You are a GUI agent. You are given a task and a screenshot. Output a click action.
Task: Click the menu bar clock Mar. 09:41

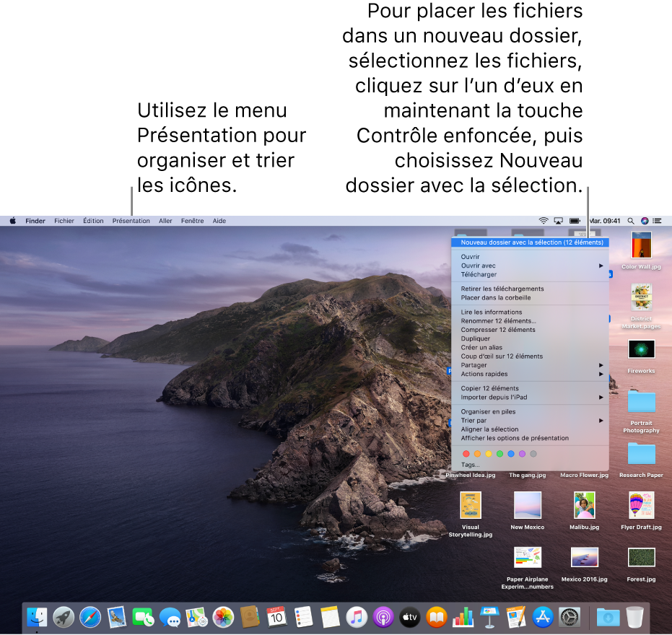(x=605, y=221)
